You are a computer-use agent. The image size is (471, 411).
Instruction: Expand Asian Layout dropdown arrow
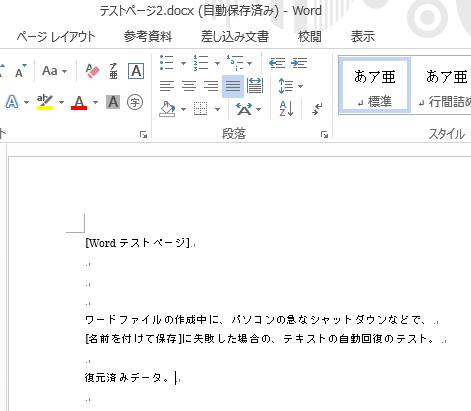click(x=259, y=109)
